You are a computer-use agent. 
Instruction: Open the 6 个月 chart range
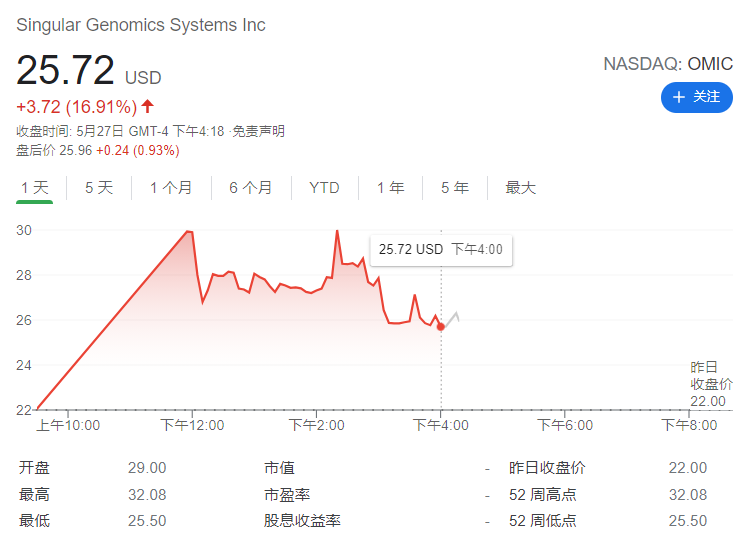(250, 188)
